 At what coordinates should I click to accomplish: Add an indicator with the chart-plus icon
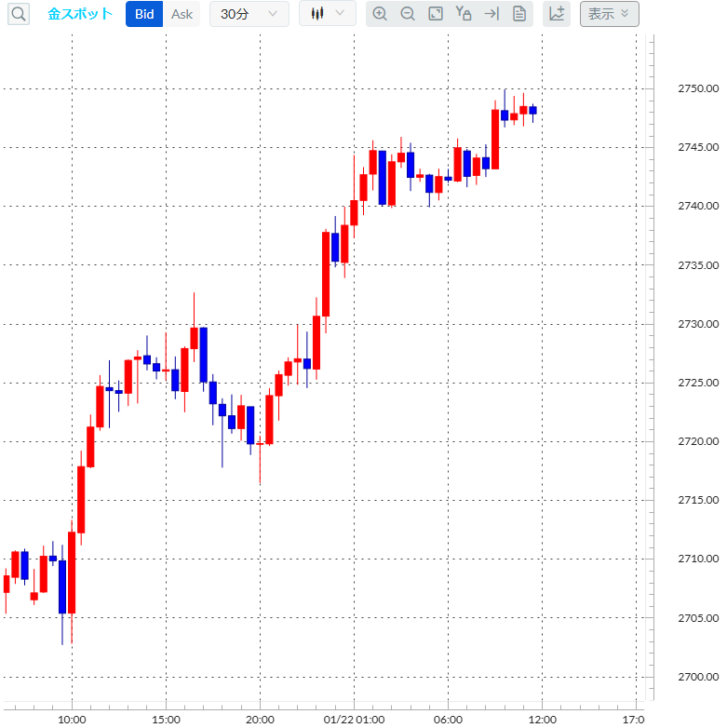[x=557, y=14]
